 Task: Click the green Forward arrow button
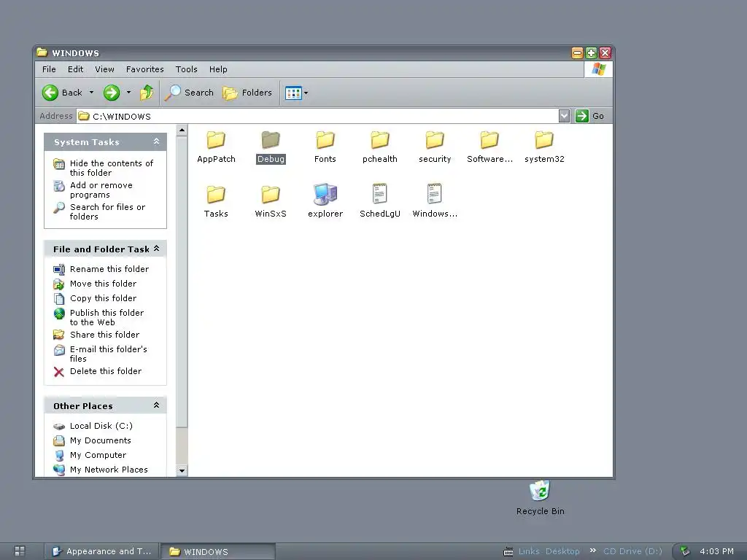pyautogui.click(x=112, y=93)
